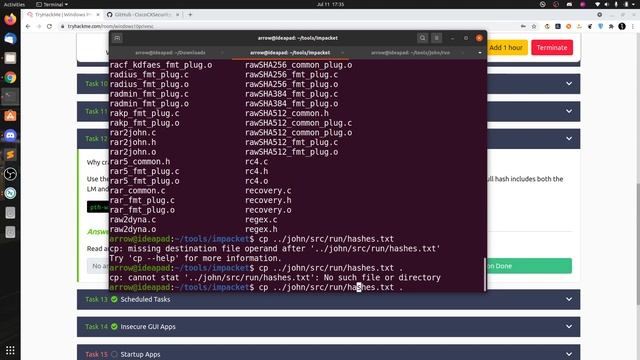
Task: Expand the Task 11 section chevron
Action: click(569, 111)
